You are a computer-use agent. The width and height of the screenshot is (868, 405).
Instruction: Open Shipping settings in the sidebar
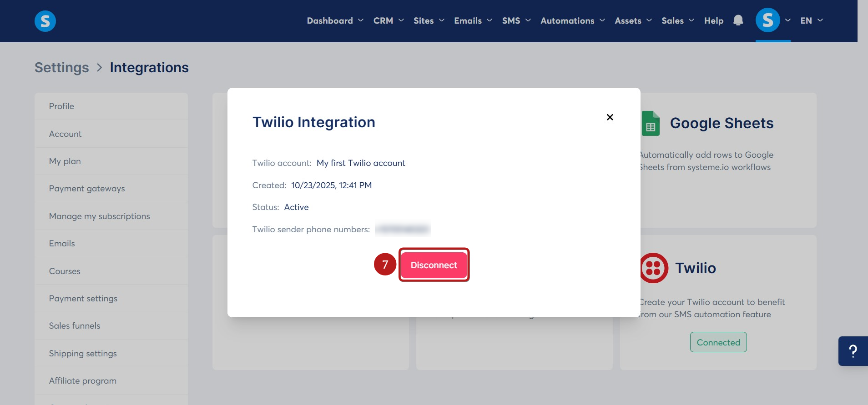click(111, 354)
